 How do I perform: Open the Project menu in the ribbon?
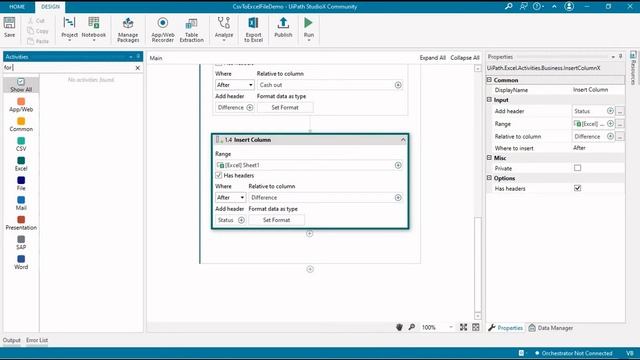coord(69,28)
